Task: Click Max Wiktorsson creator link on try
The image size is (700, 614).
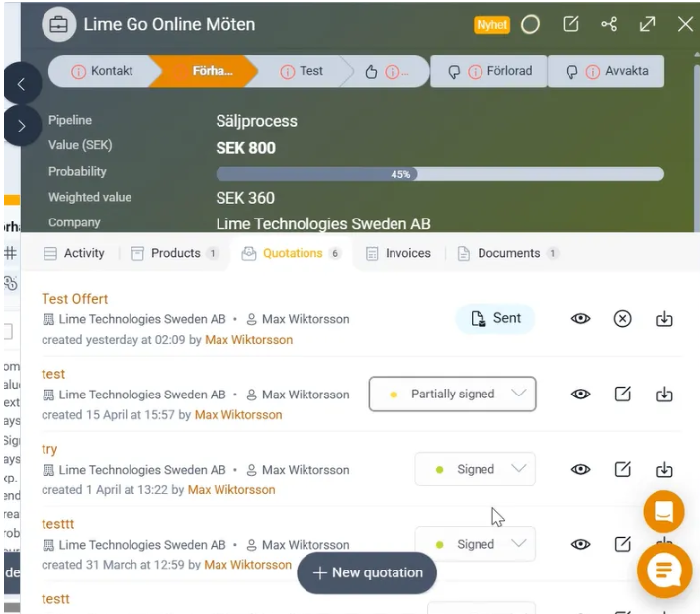Action: click(231, 489)
